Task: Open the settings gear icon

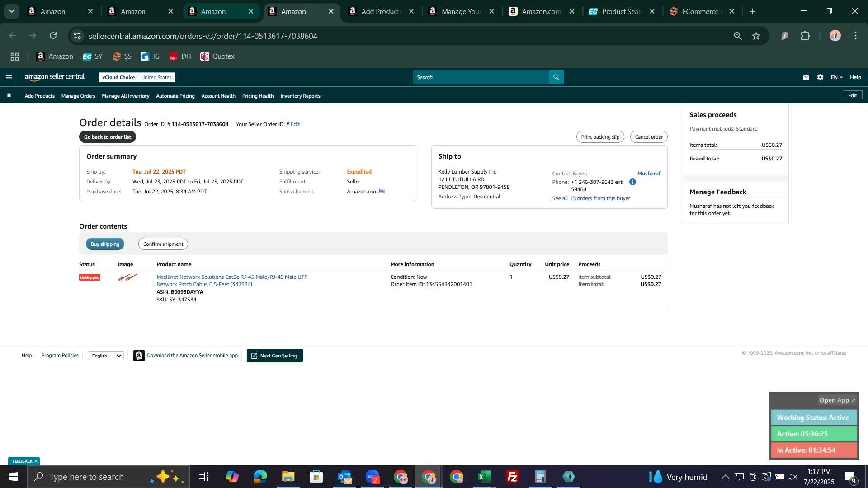Action: click(820, 77)
